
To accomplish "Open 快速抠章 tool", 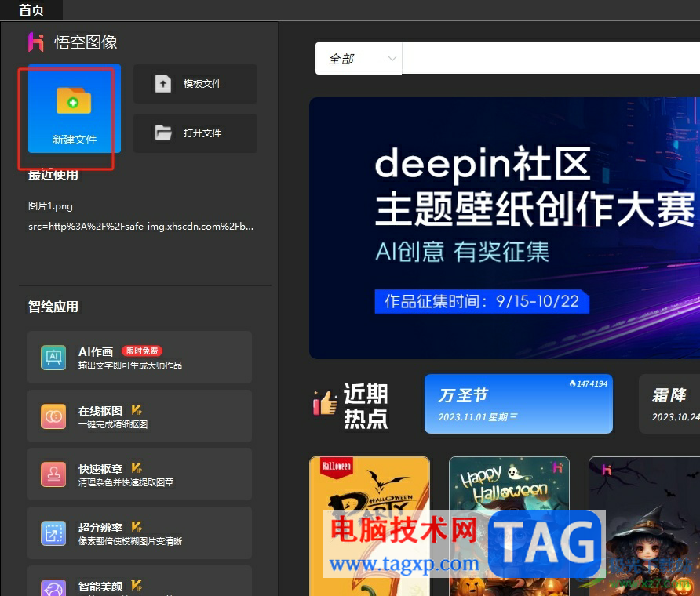I will pyautogui.click(x=140, y=474).
